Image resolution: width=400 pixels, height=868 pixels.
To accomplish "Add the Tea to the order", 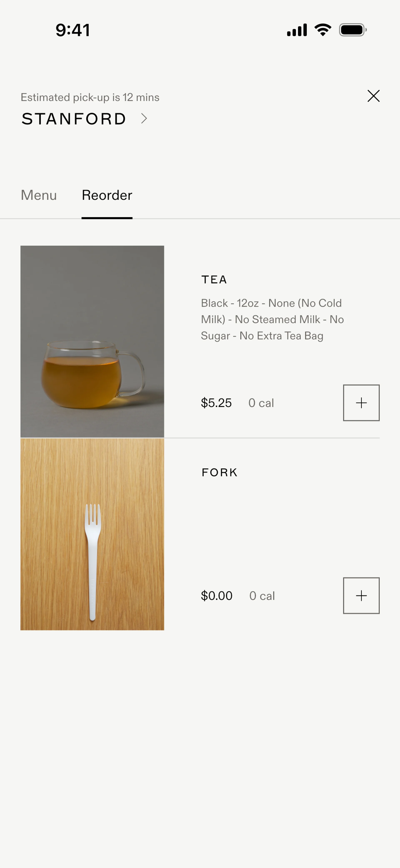I will [x=361, y=403].
